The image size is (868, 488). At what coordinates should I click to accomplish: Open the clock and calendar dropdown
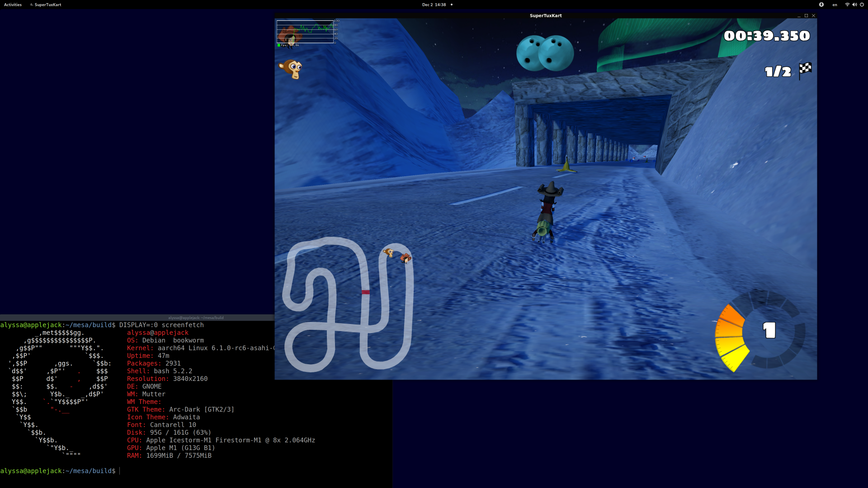[434, 5]
